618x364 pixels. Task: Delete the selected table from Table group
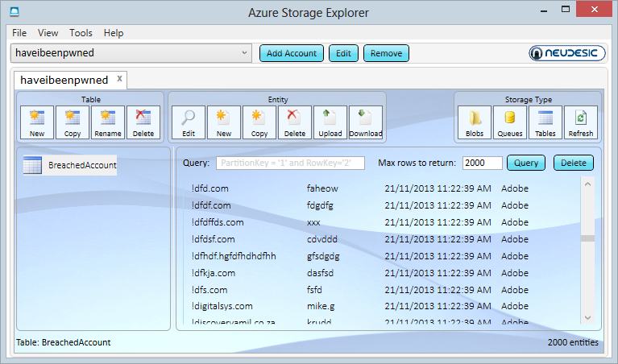click(x=143, y=122)
